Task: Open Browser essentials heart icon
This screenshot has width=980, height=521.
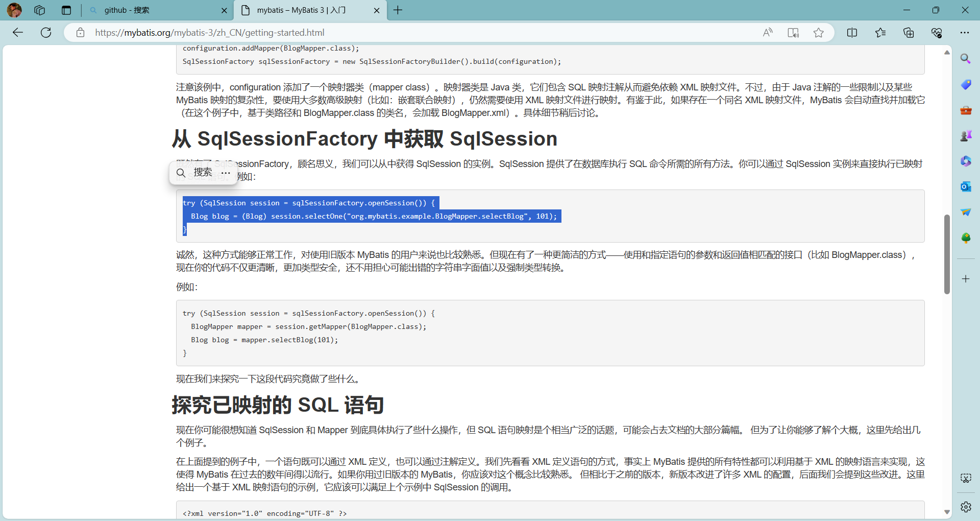Action: [937, 33]
